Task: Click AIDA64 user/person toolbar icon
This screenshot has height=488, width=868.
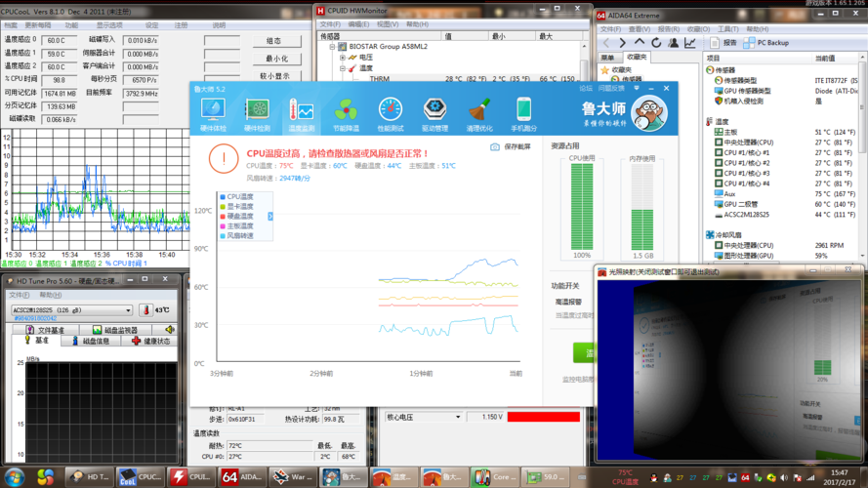Action: pos(673,43)
